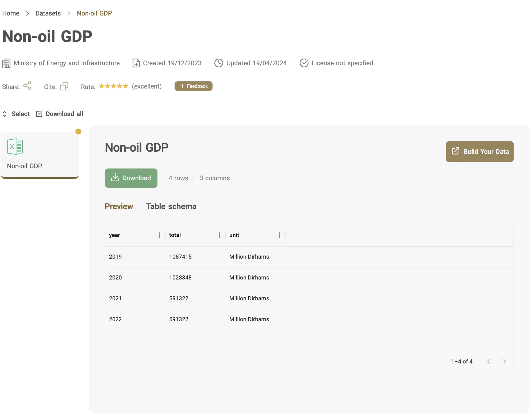
Task: Click the updated clock icon
Action: (219, 63)
